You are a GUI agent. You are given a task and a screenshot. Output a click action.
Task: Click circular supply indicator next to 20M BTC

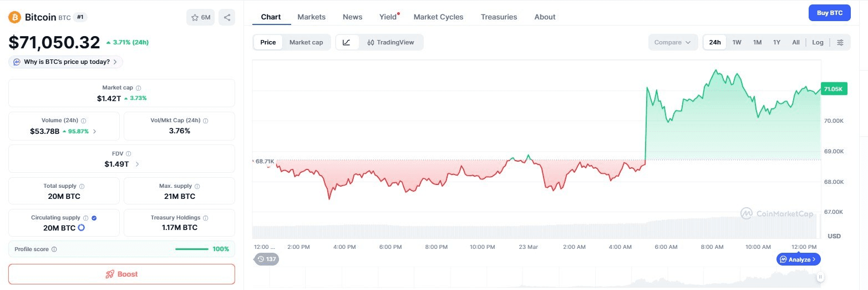[x=81, y=228]
